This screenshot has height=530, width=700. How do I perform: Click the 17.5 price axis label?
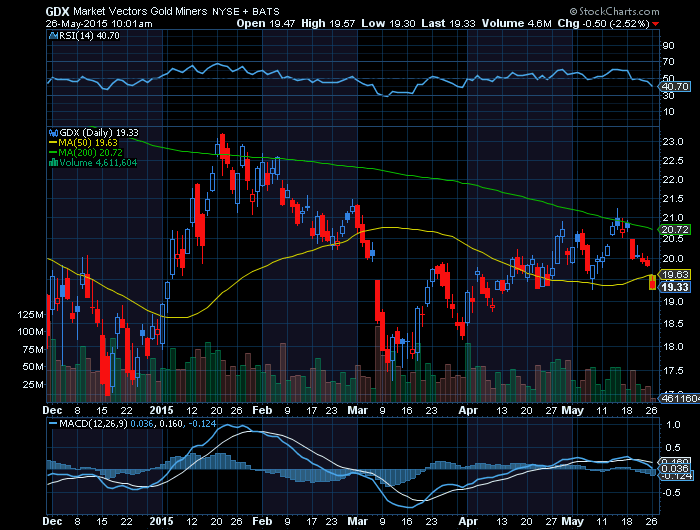(x=673, y=371)
